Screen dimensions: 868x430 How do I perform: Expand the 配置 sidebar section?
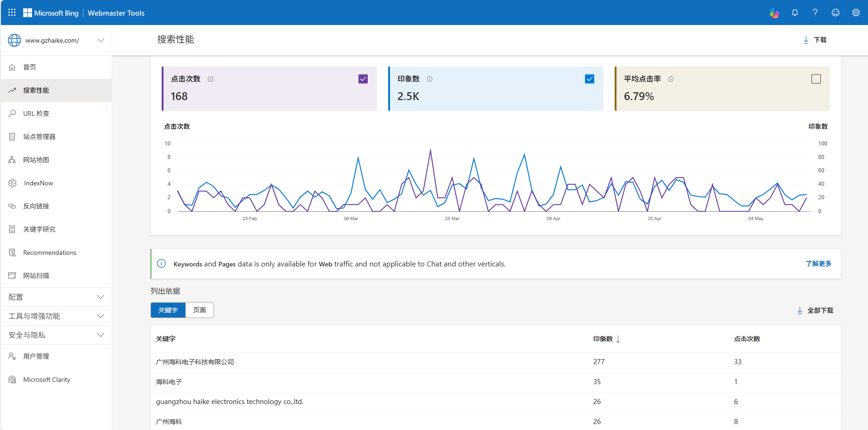[x=56, y=297]
